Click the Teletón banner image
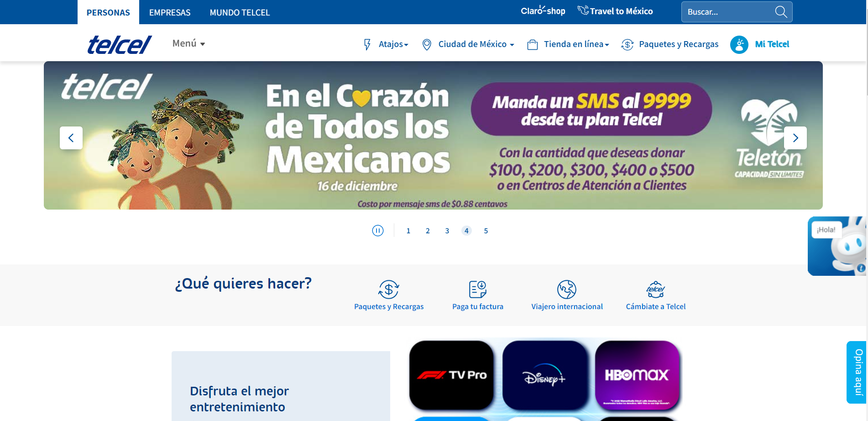Viewport: 868px width, 421px height. (433, 136)
